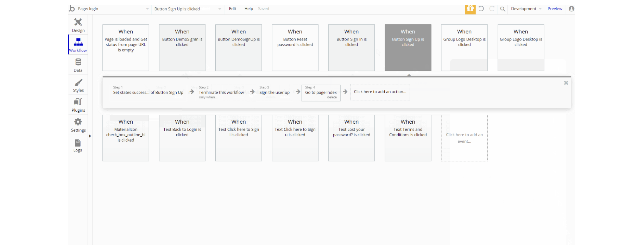Viewport: 644px width, 248px height.
Task: Select Text Terms and Conditions event
Action: coord(408,138)
